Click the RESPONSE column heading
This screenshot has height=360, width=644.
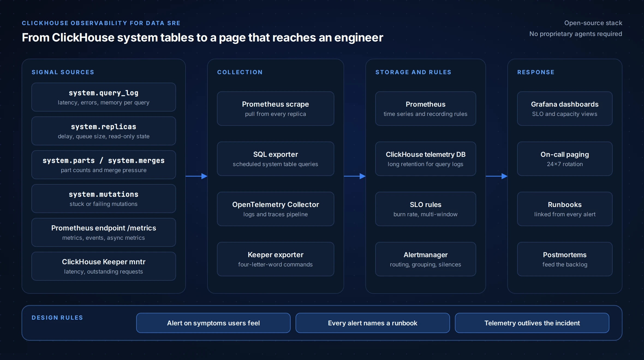pyautogui.click(x=536, y=72)
